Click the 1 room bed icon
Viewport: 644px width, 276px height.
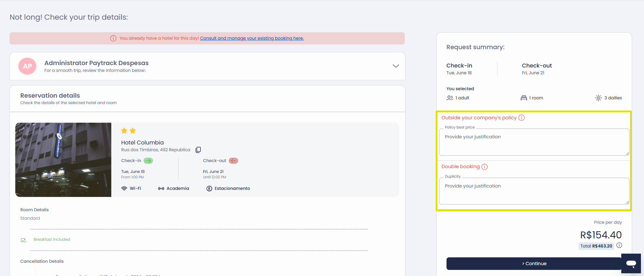[524, 98]
